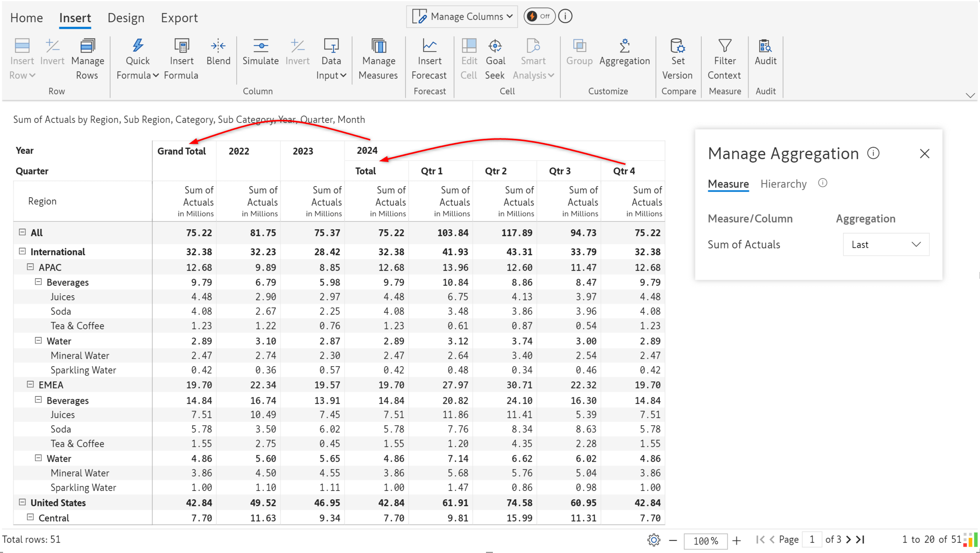The height and width of the screenshot is (553, 980).
Task: Launch the Audit tool
Action: pyautogui.click(x=766, y=52)
